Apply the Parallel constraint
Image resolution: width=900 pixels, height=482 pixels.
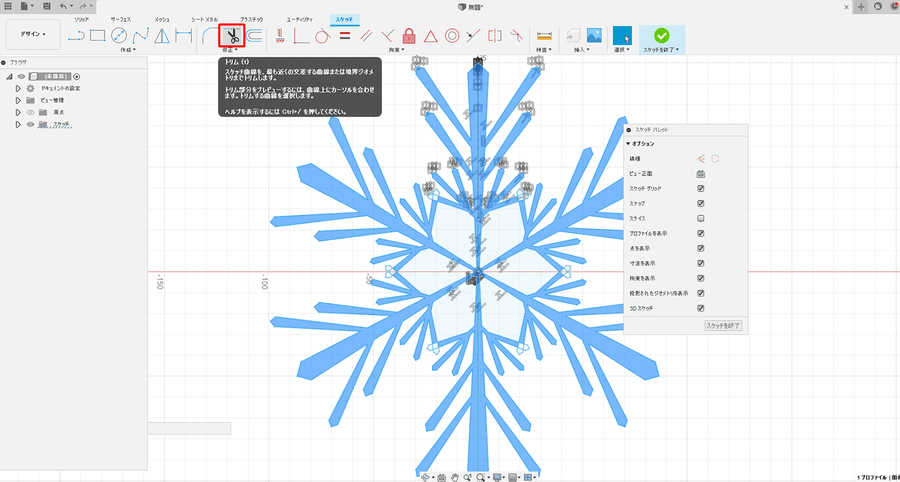point(366,36)
